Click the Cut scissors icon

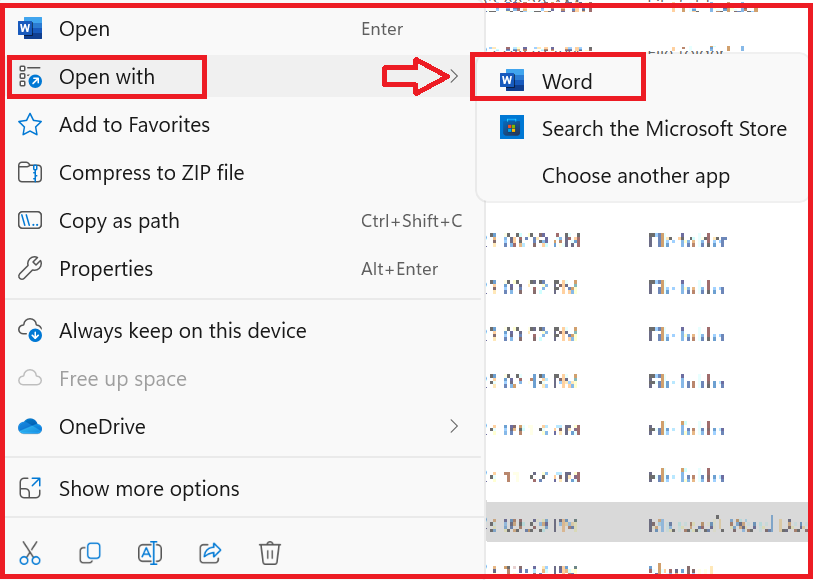click(x=30, y=554)
